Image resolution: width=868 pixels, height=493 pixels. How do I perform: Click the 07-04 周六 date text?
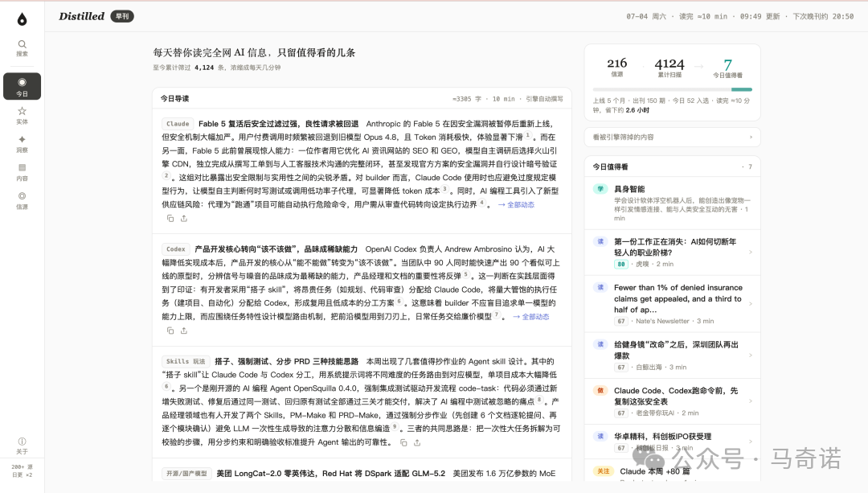[646, 17]
